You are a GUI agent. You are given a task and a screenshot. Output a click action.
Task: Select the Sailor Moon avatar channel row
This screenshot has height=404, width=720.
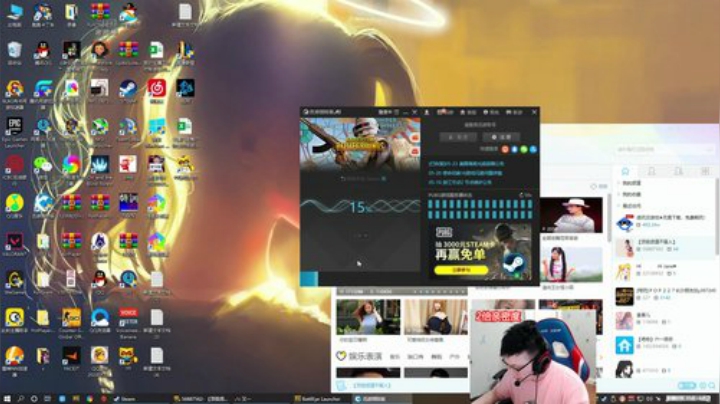point(664,272)
